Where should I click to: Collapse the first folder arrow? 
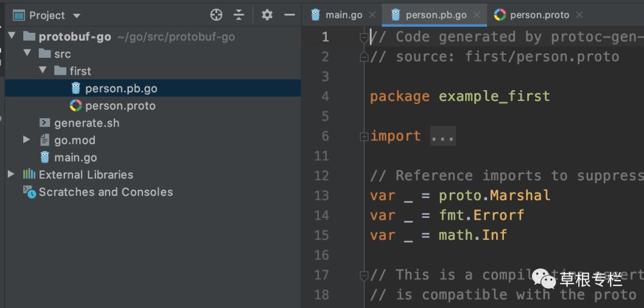tap(43, 70)
